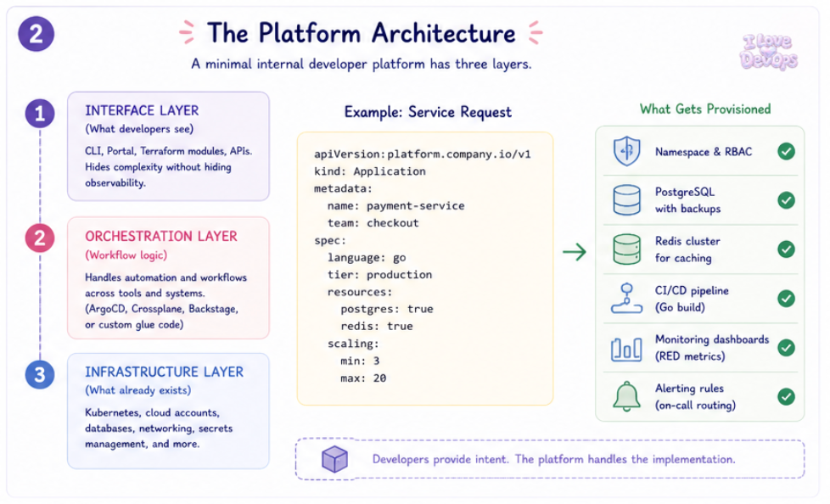830x504 pixels.
Task: Click the text Handles automation and workflows
Action: pos(165,277)
